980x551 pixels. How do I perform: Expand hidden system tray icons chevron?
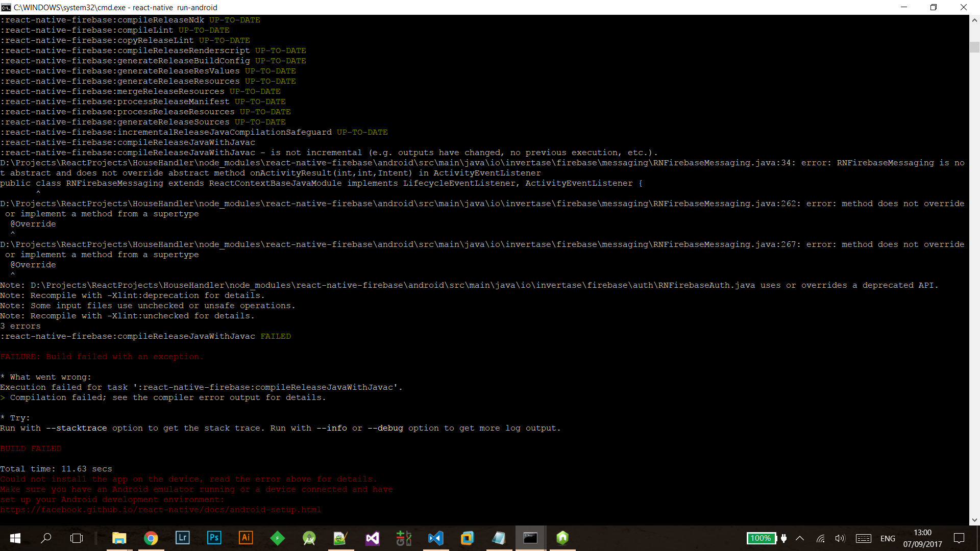pos(800,538)
